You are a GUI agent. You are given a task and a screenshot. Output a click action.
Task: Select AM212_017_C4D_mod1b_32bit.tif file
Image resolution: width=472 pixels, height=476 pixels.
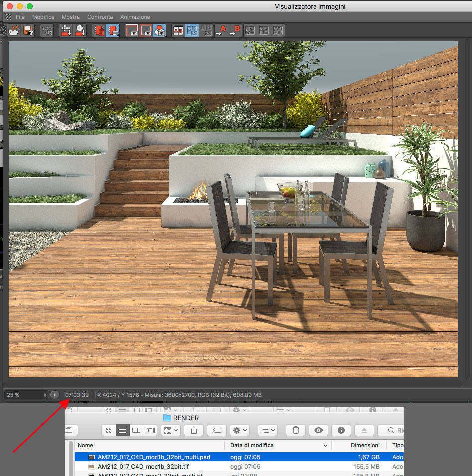click(239, 466)
